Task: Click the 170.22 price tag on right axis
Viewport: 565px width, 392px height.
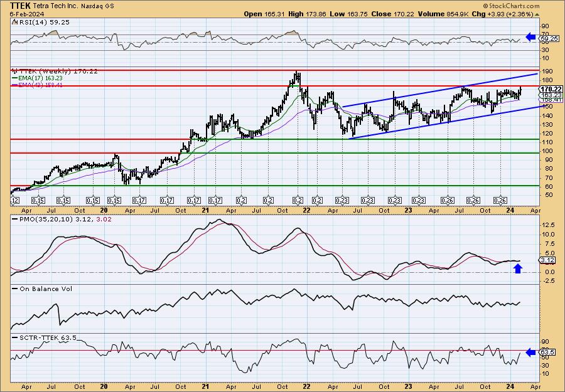Action: coord(551,89)
